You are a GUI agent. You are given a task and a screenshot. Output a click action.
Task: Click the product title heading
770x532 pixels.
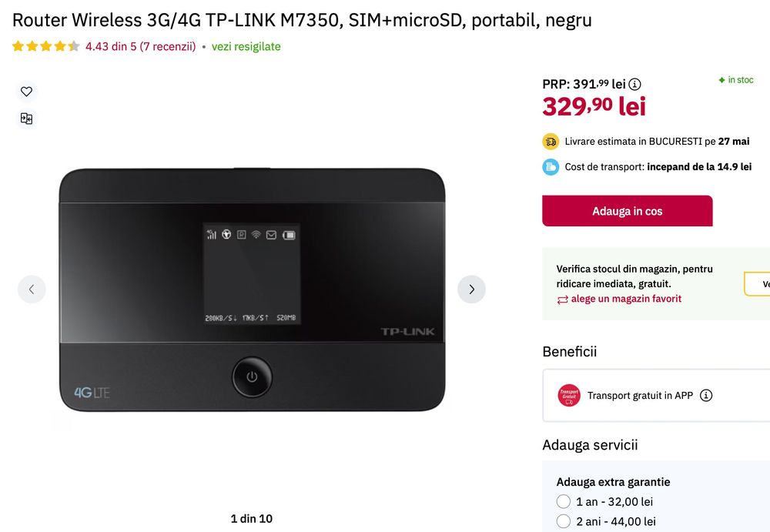(x=302, y=20)
